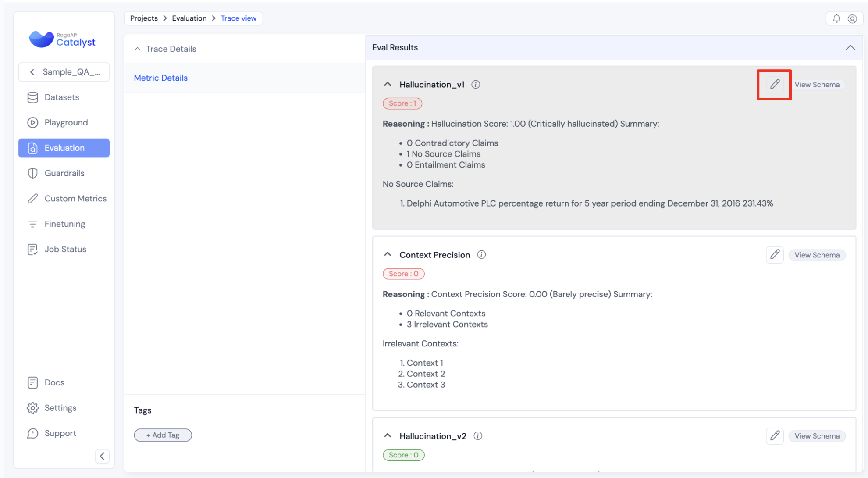
Task: Open the Metric Details link
Action: click(x=160, y=78)
